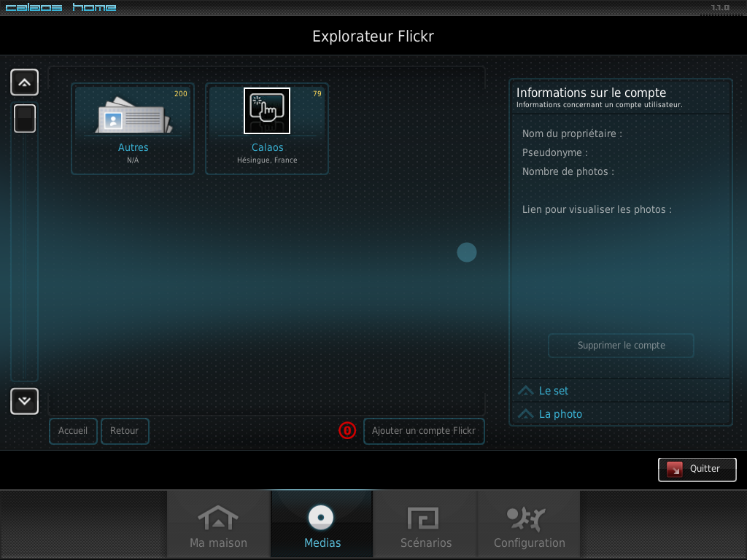Open the Ma maison tab
The height and width of the screenshot is (560, 747).
219,524
